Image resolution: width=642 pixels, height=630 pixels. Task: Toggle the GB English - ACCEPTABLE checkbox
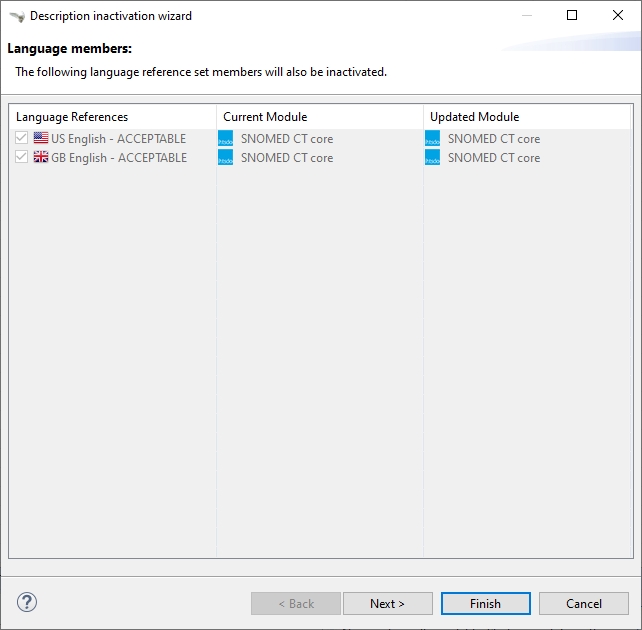pos(22,158)
